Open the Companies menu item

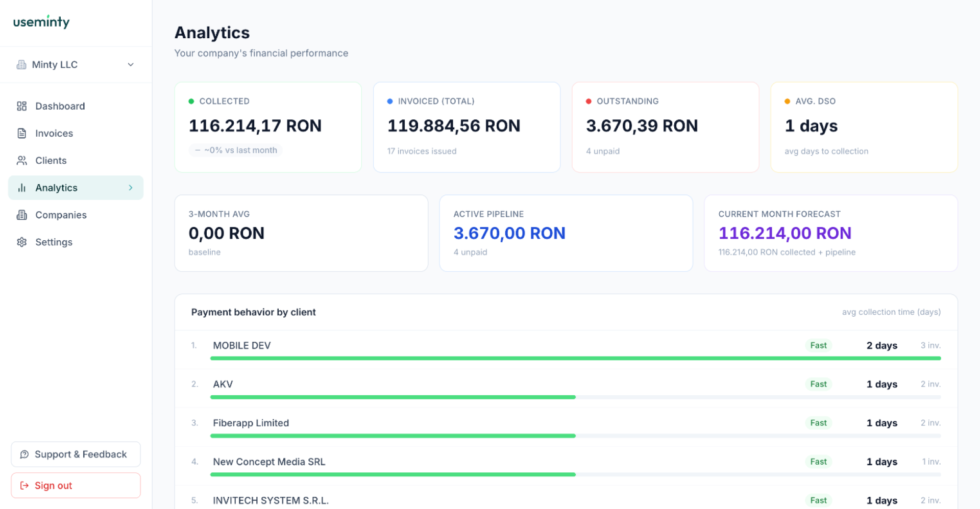(x=61, y=215)
